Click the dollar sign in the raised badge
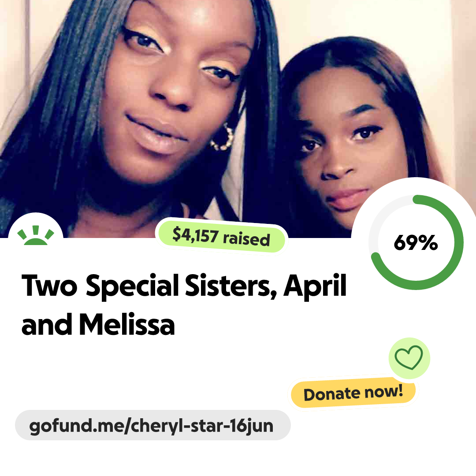Image resolution: width=476 pixels, height=476 pixels. (x=176, y=234)
